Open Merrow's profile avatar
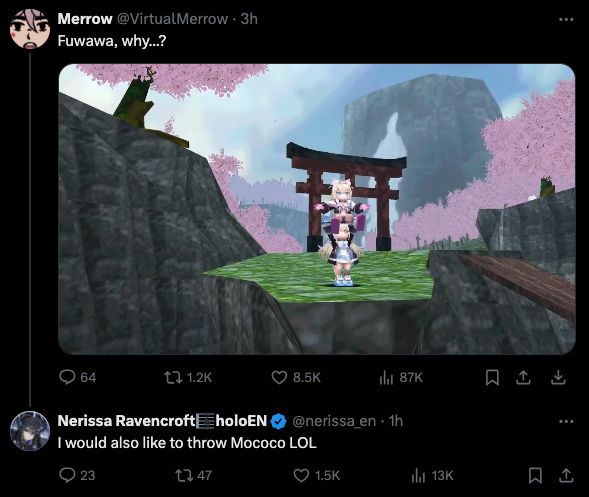589x497 pixels. coord(30,29)
